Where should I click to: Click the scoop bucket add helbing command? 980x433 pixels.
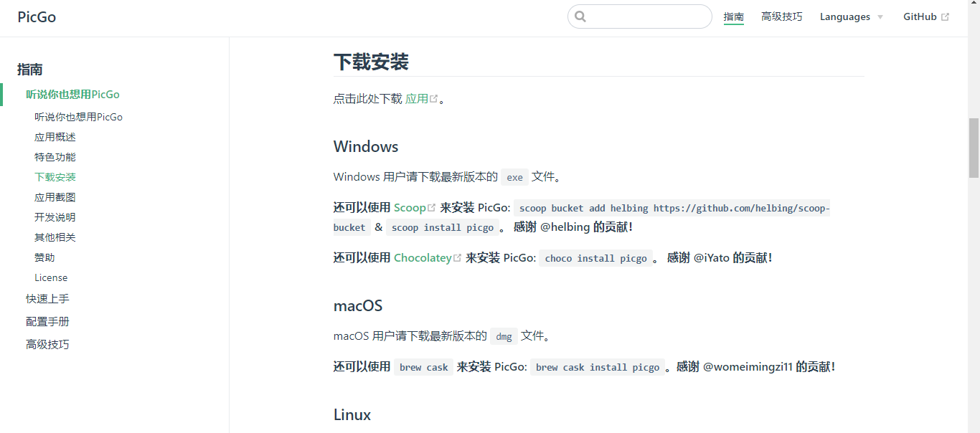(x=582, y=218)
